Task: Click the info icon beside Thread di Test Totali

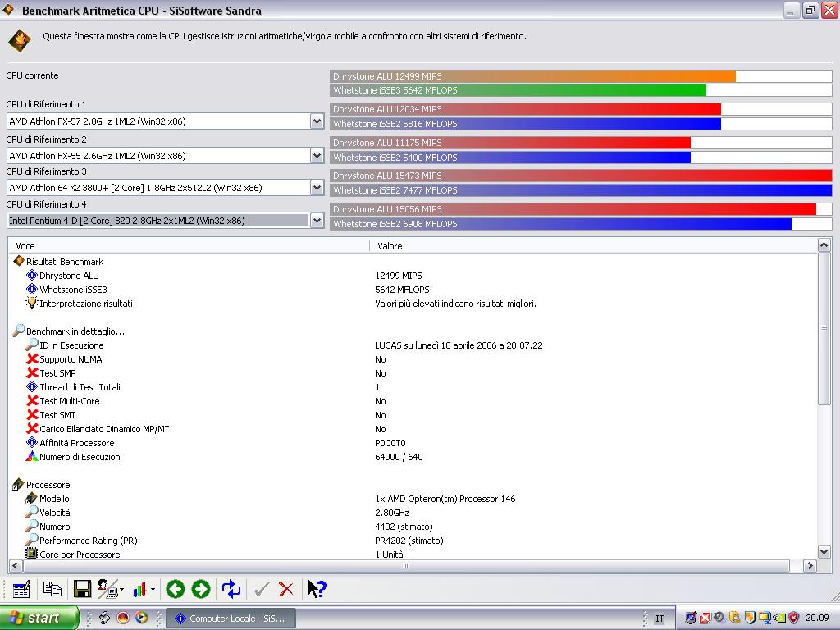Action: 32,387
